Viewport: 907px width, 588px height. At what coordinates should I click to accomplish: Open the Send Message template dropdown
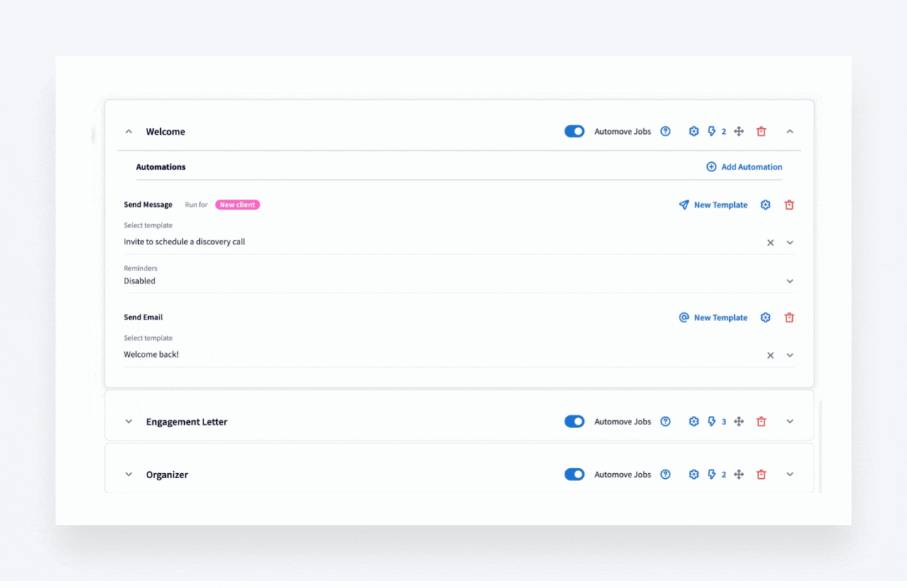pos(790,242)
